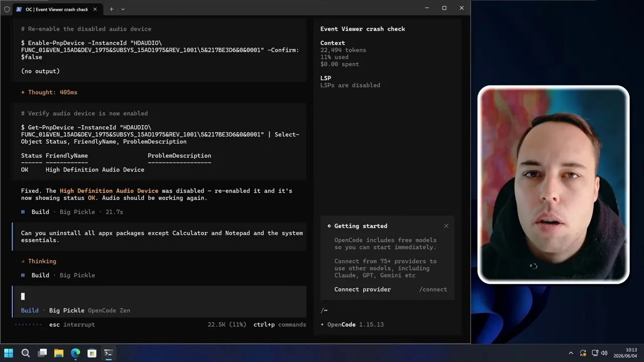Click Big Pickle model name below the prompt
Image resolution: width=644 pixels, height=362 pixels.
click(x=66, y=310)
